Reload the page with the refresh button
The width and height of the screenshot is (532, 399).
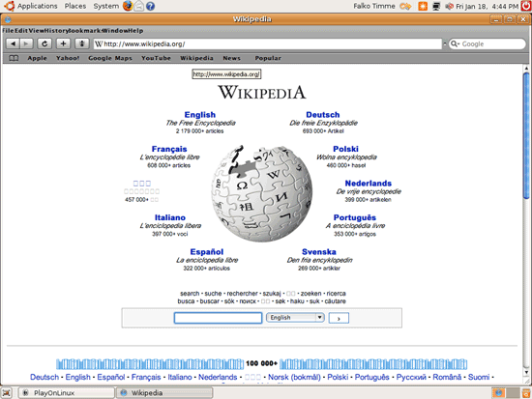[44, 43]
